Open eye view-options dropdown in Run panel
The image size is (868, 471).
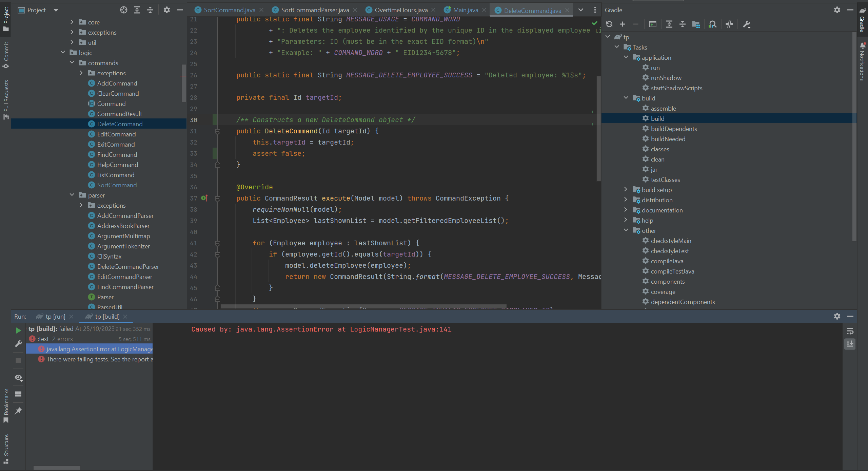[x=19, y=378]
